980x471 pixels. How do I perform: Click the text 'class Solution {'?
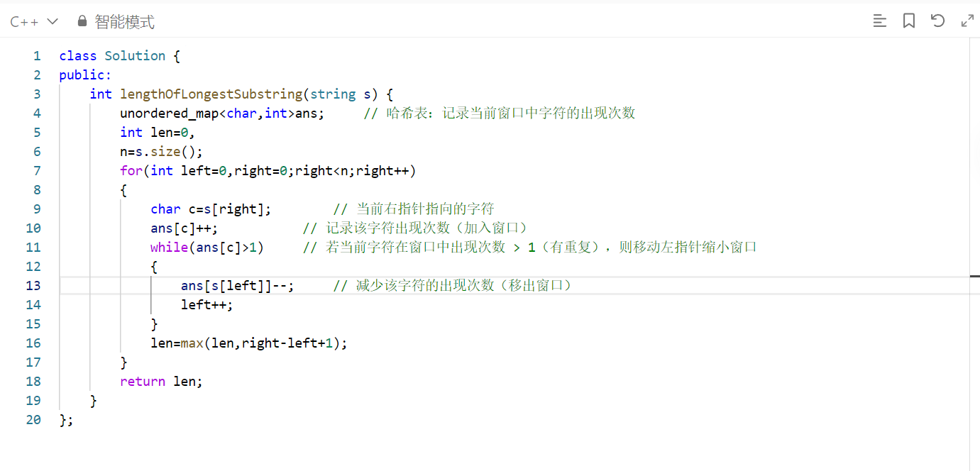click(120, 56)
